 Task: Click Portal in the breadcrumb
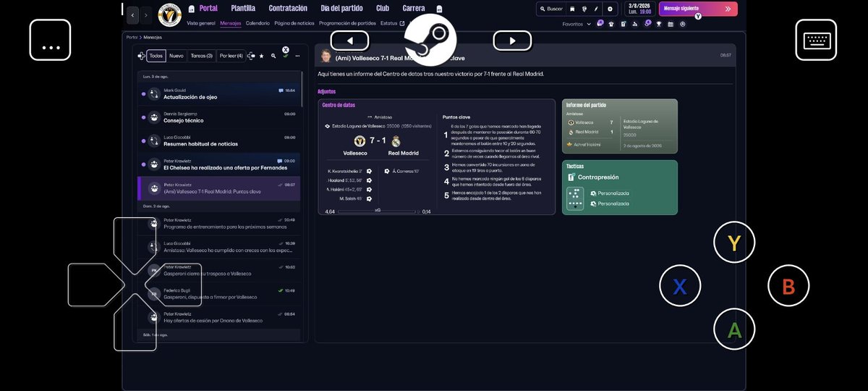(x=132, y=37)
